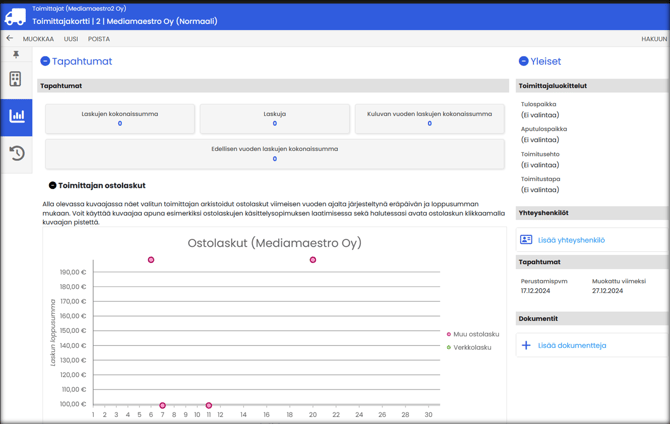Collapse the Yleiset section
This screenshot has height=424, width=670.
click(x=523, y=61)
